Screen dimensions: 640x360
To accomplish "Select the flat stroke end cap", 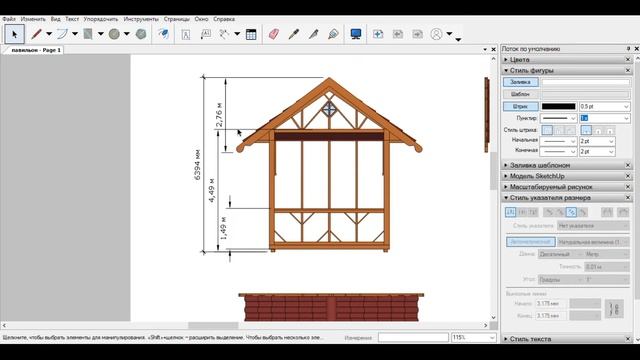I will pos(586,130).
